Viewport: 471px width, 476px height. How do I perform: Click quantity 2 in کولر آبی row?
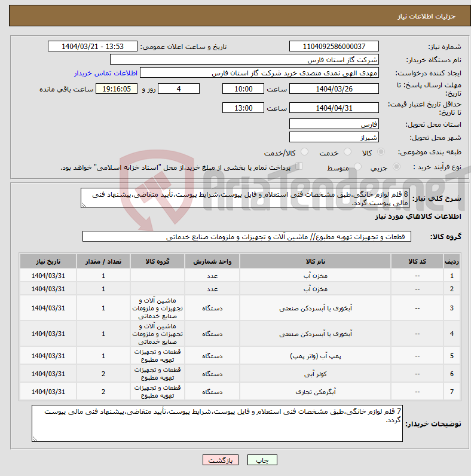(103, 374)
